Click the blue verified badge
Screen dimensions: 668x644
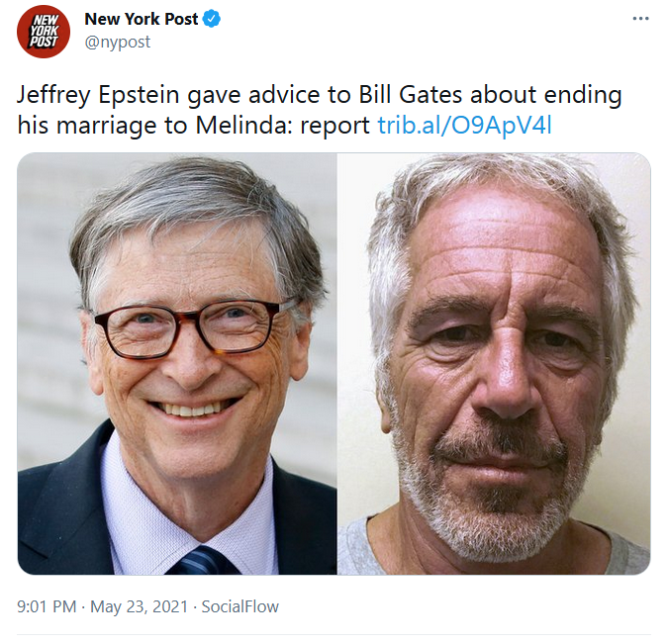point(213,20)
